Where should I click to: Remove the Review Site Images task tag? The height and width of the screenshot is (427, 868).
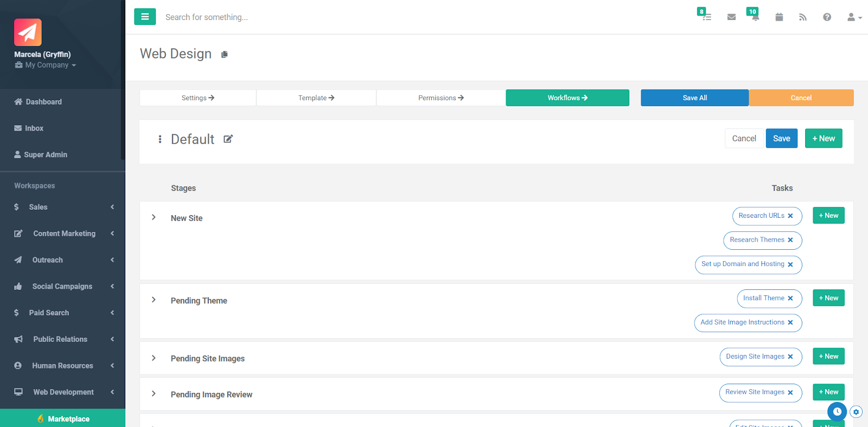(x=790, y=393)
